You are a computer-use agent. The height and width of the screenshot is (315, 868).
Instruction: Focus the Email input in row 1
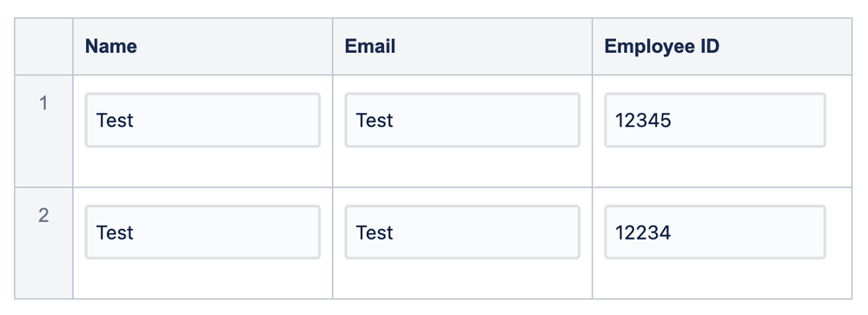462,120
